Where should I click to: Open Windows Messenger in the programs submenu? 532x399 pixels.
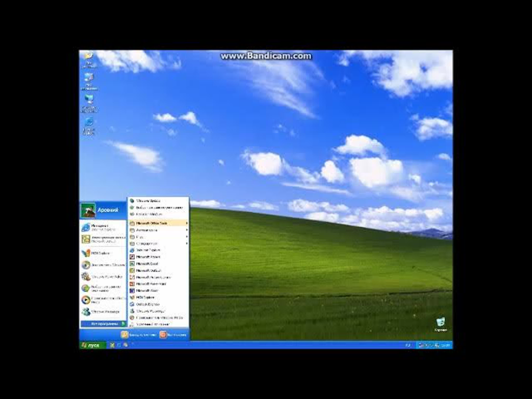[x=158, y=311]
